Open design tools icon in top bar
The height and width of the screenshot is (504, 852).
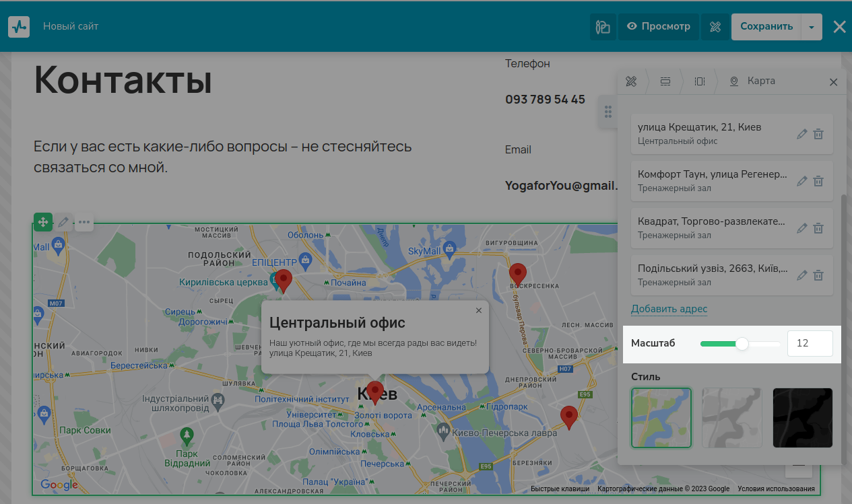pos(715,27)
